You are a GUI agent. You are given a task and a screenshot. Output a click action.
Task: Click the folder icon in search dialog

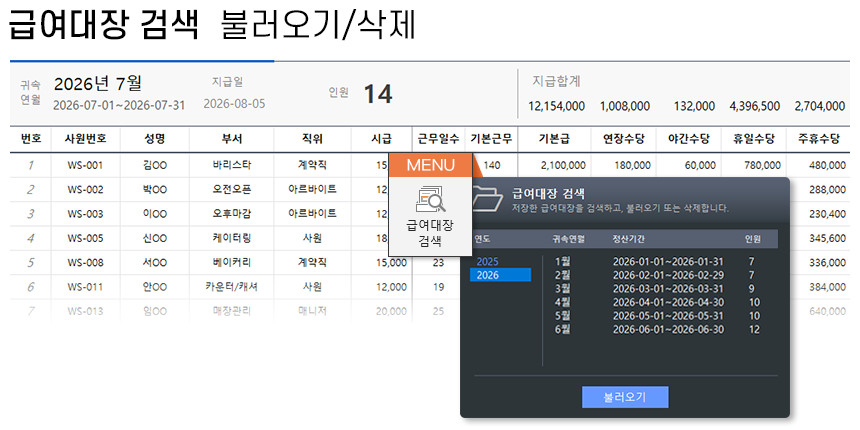tap(486, 198)
